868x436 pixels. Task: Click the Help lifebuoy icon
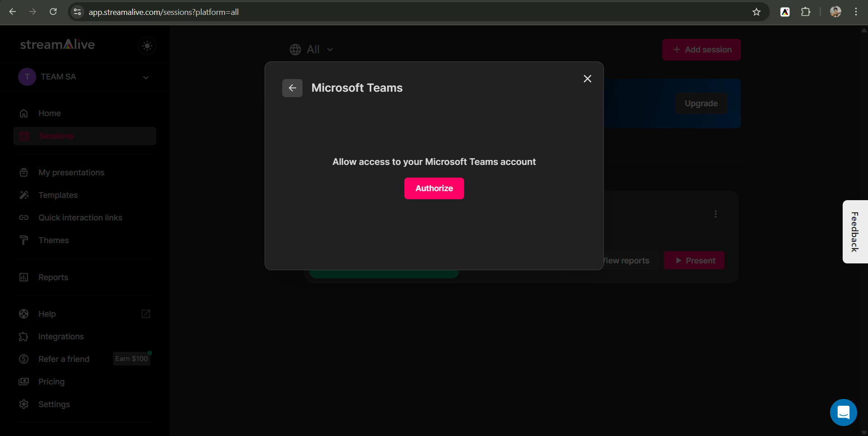point(24,314)
